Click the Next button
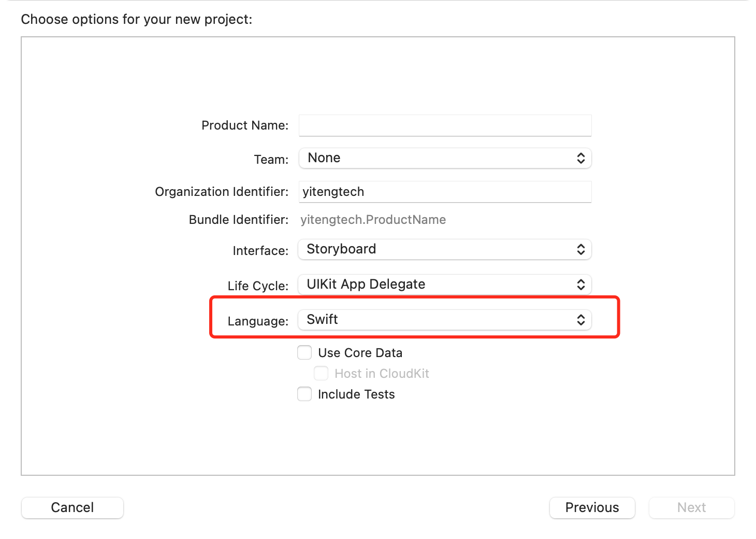This screenshot has height=539, width=756. pos(691,507)
